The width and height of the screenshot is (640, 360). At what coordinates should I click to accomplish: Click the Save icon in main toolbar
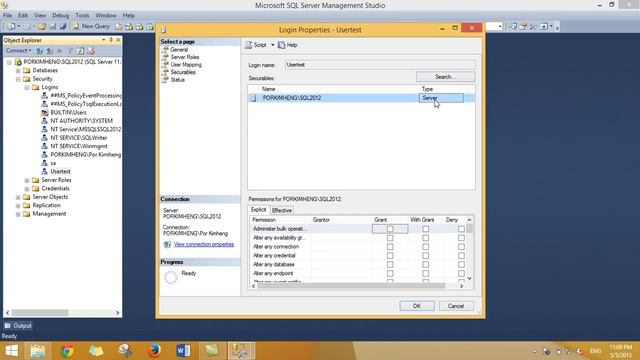tap(53, 27)
